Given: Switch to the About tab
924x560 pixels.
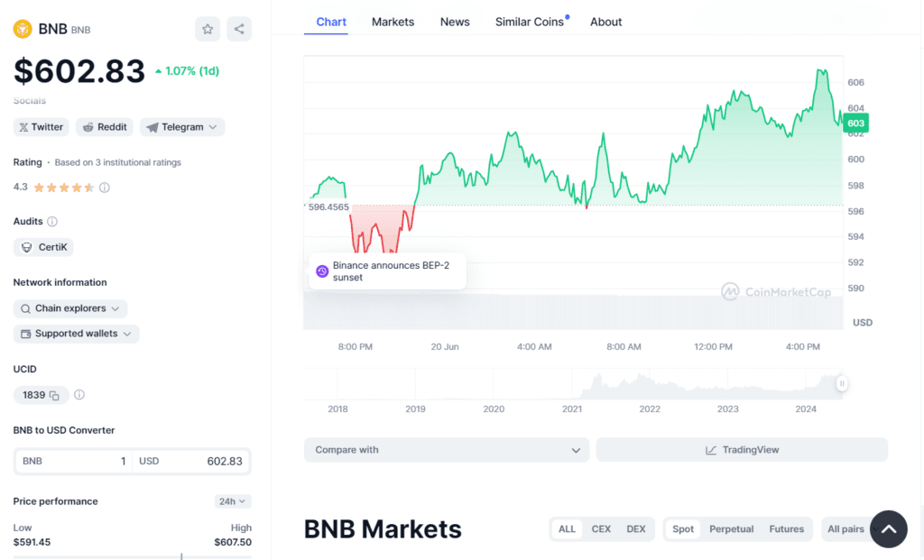Looking at the screenshot, I should (x=605, y=22).
